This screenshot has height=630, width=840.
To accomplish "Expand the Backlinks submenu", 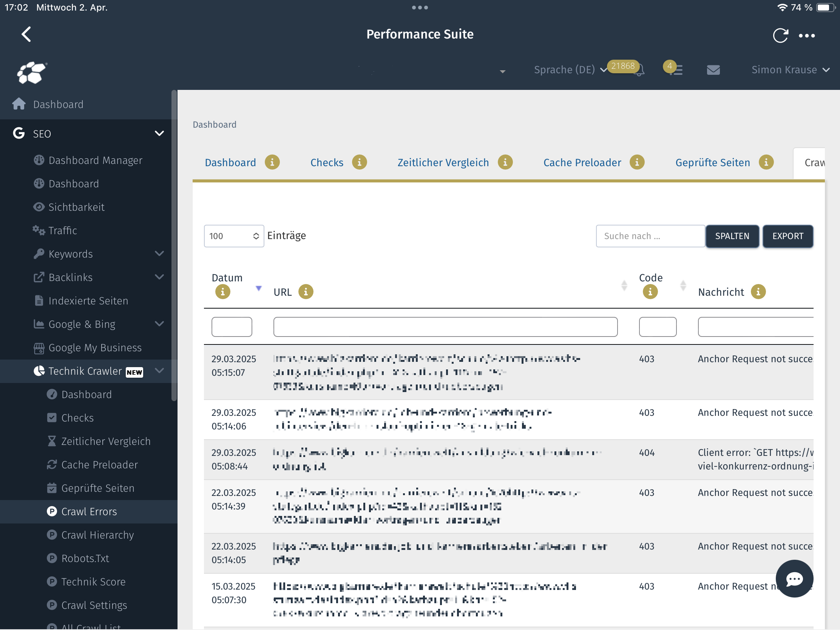I will tap(159, 277).
